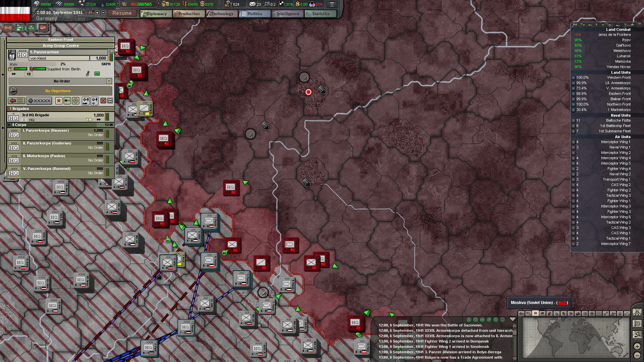
Task: Expand the Interceptor Wing 1 entry
Action: [573, 142]
